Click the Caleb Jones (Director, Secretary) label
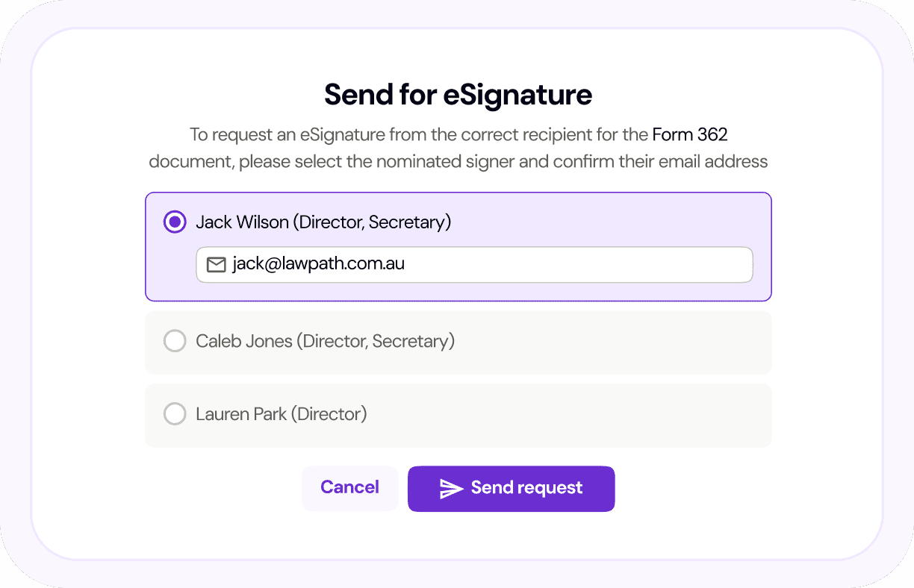Screen dimensions: 914x588 (325, 342)
